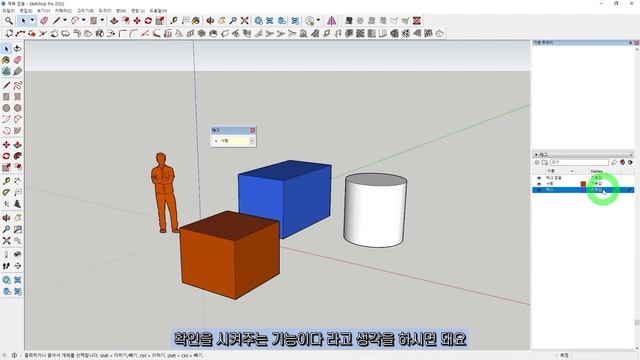The image size is (640, 360).
Task: Pin the 기본 트레이 tray header
Action: 631,42
